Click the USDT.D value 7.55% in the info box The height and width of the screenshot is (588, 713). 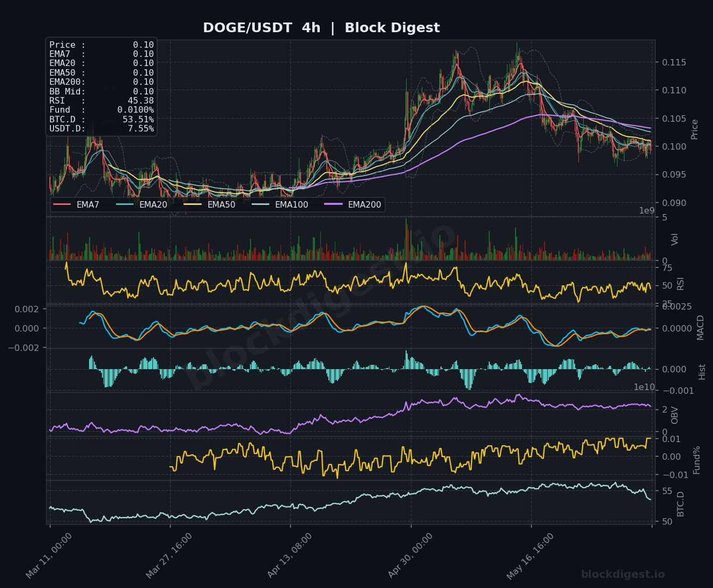[x=141, y=129]
